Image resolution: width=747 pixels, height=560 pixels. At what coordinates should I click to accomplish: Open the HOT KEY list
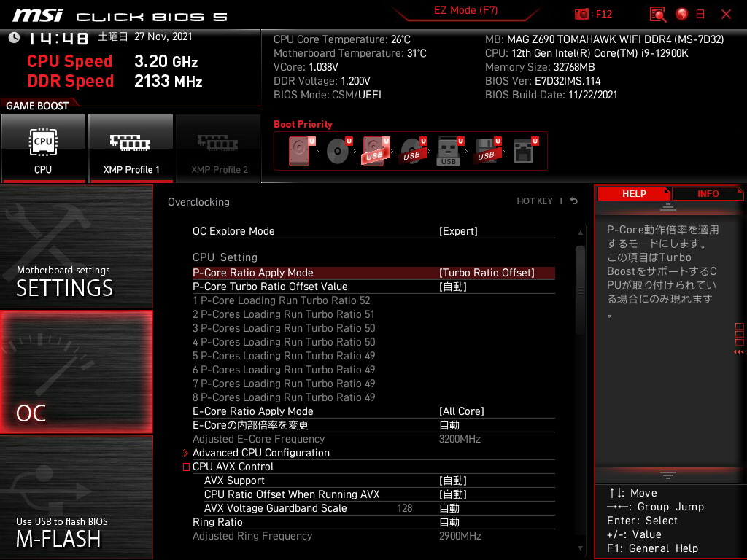(535, 201)
